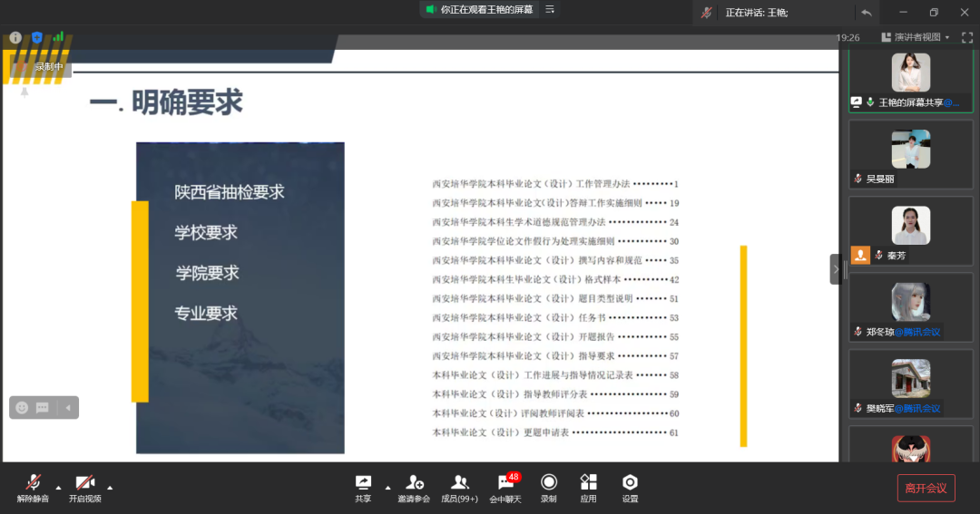980x514 pixels.
Task: Toggle 开启视频 to turn on camera
Action: [x=84, y=483]
